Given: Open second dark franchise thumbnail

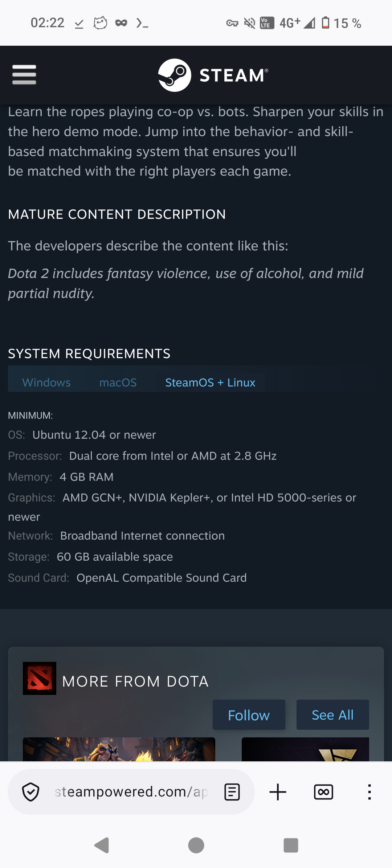Looking at the screenshot, I should tap(305, 749).
